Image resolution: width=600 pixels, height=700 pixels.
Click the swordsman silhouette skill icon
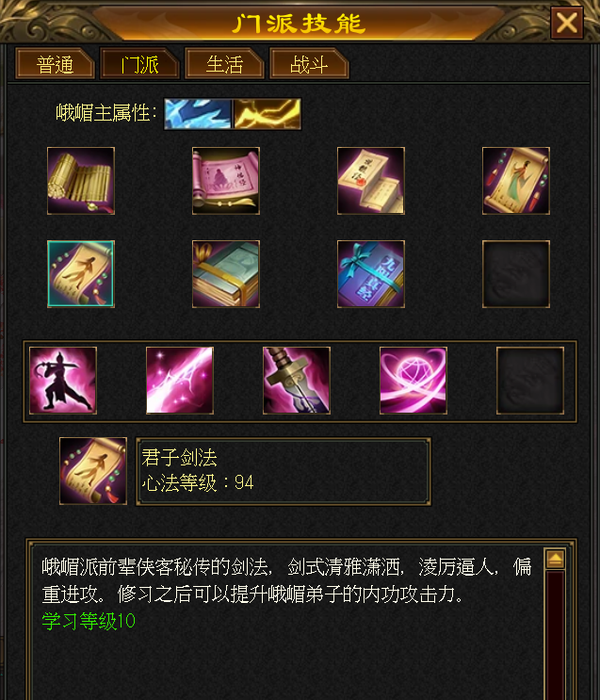(63, 380)
